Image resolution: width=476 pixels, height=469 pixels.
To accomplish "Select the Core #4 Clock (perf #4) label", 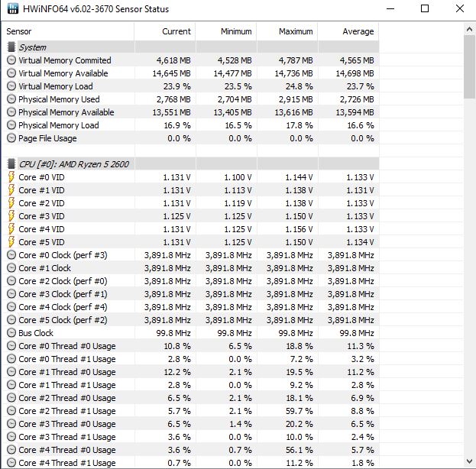I will 63,307.
